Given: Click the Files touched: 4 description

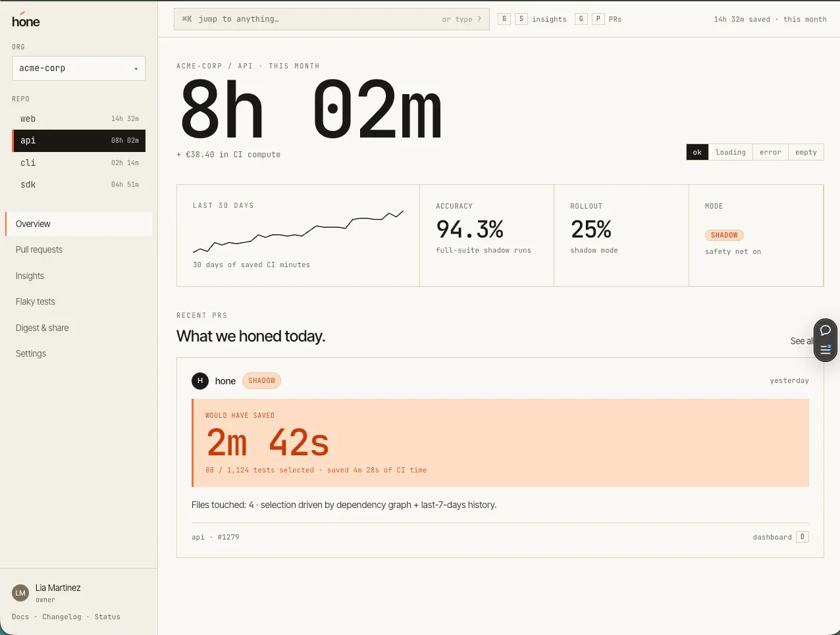Looking at the screenshot, I should pyautogui.click(x=344, y=505).
